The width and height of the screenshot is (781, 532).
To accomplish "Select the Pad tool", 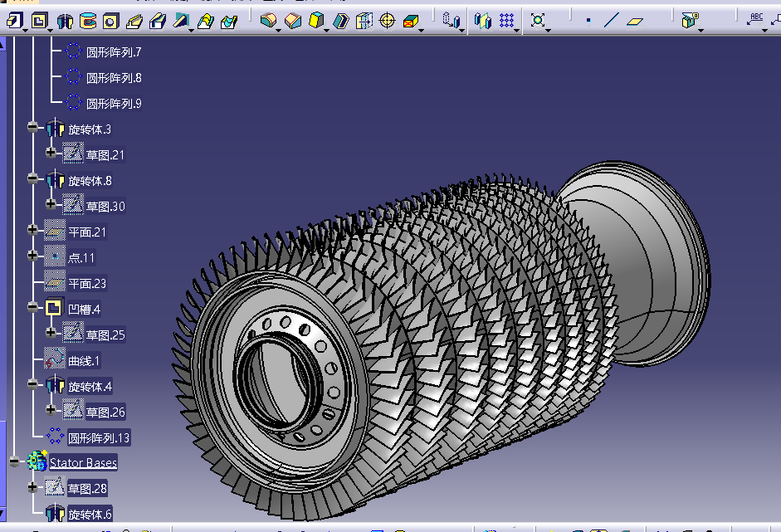I will 14,21.
